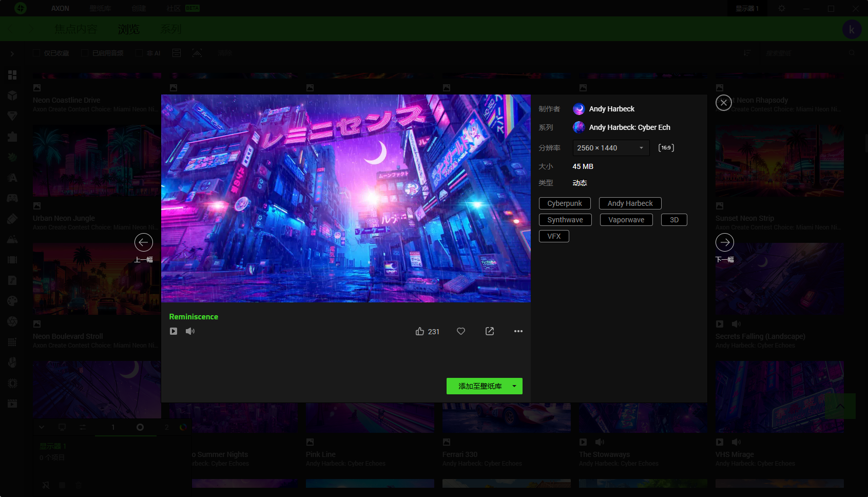The image size is (868, 497).
Task: Click the music note category sidebar icon
Action: [x=12, y=280]
